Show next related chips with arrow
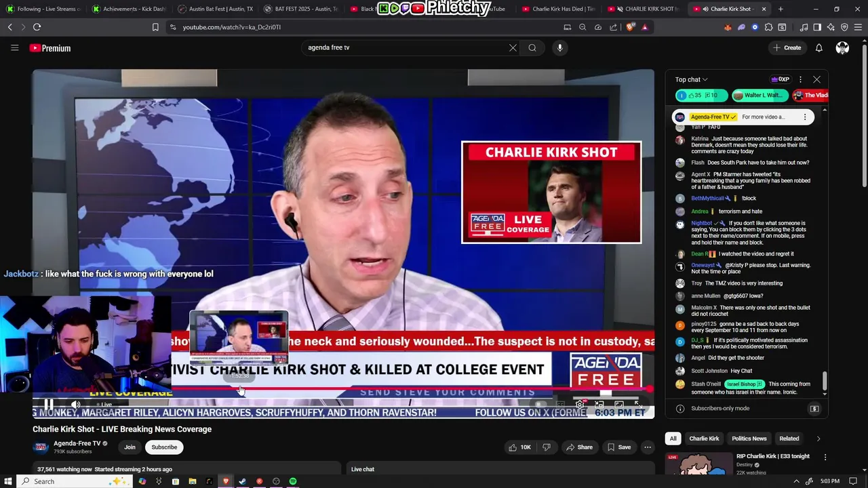Screen dimensions: 868x488 pos(818,439)
